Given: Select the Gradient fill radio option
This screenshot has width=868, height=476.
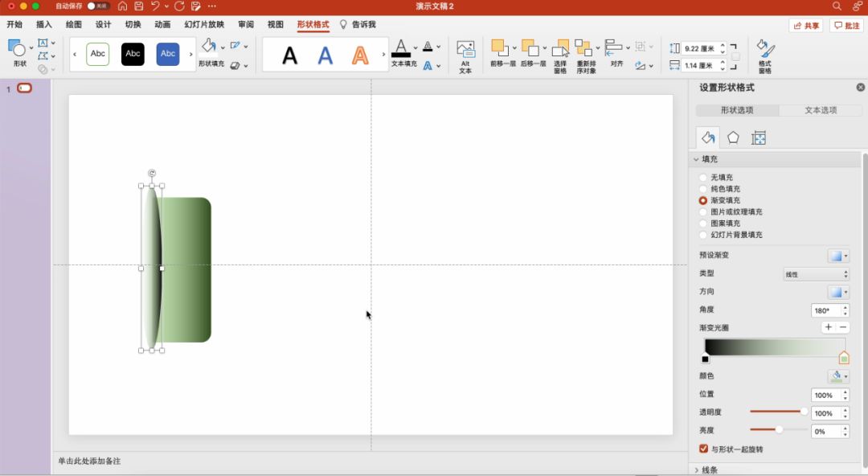Looking at the screenshot, I should [x=703, y=200].
